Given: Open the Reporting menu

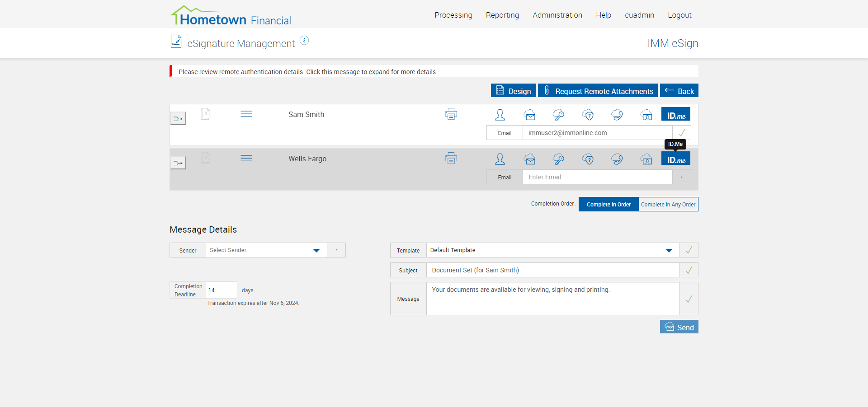Looking at the screenshot, I should [x=502, y=15].
